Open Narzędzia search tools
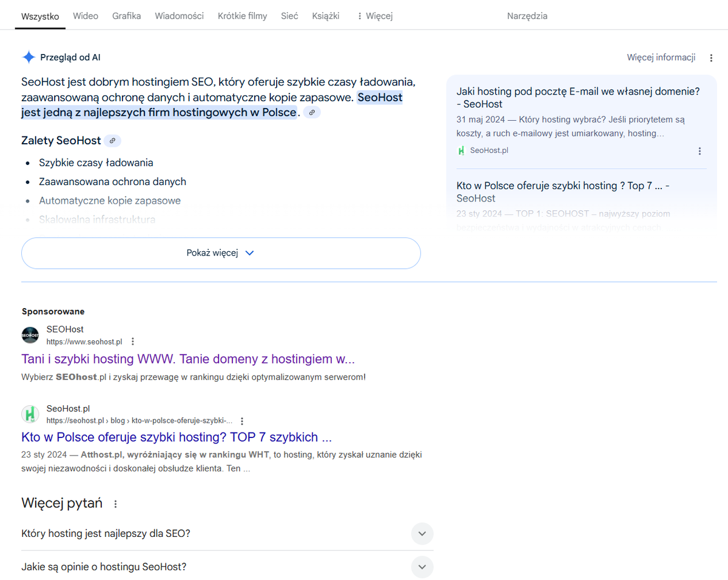 click(527, 16)
